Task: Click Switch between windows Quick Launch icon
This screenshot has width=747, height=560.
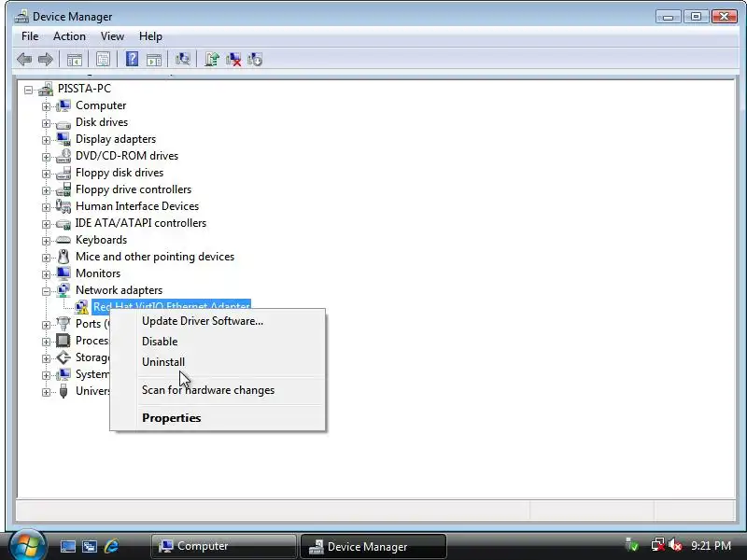Action: click(x=90, y=546)
